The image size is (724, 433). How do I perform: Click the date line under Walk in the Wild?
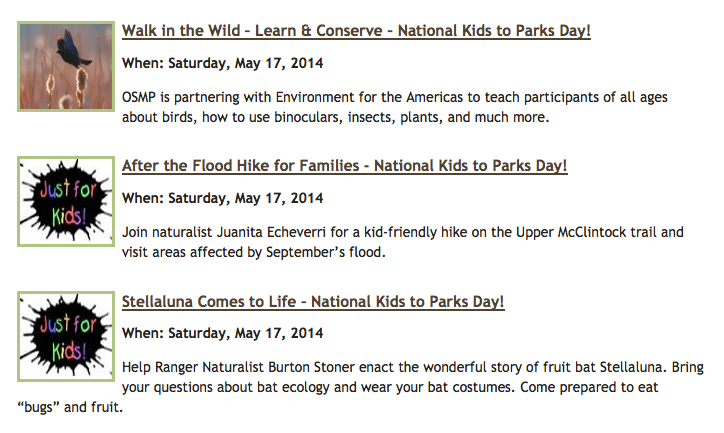coord(222,64)
